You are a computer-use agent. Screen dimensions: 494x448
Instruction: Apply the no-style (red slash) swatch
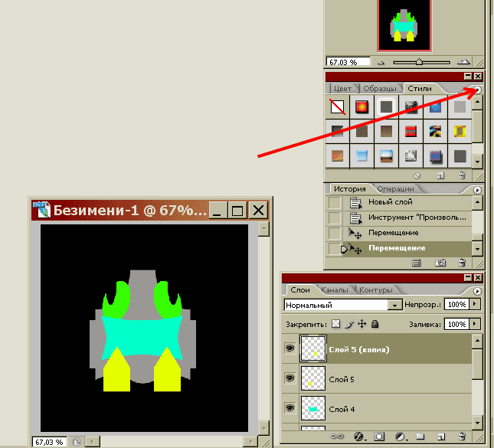337,106
